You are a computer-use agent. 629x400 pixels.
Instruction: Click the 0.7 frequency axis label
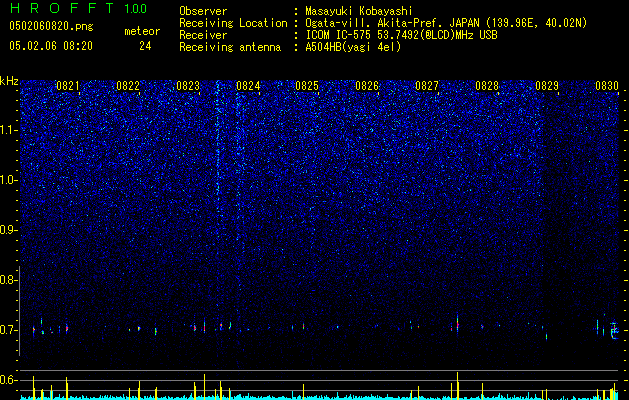8,330
